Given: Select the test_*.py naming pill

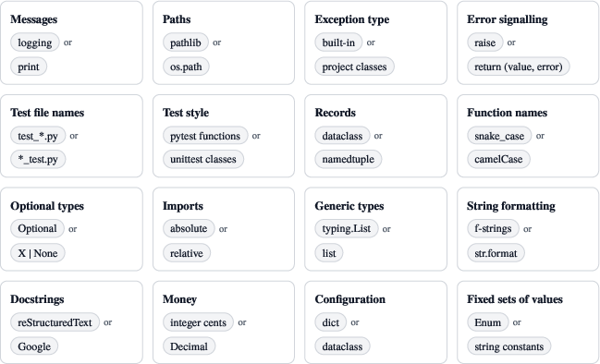Looking at the screenshot, I should click(38, 136).
